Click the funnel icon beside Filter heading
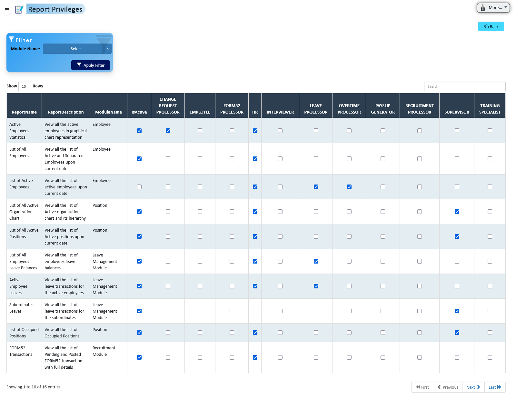Screen dimensions: 516x420 pos(11,39)
